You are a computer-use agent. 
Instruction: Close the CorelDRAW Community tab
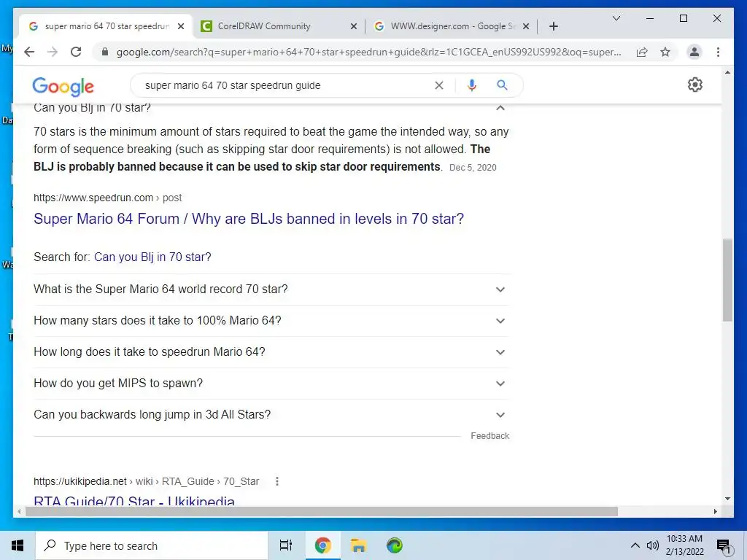click(x=354, y=26)
